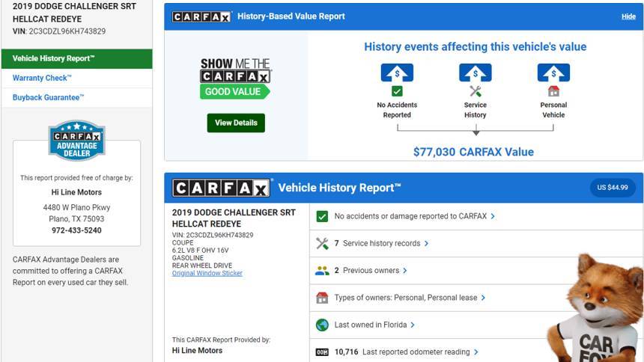Screen dimensions: 644x362
Task: Open the Original Window Sticker link
Action: (207, 273)
